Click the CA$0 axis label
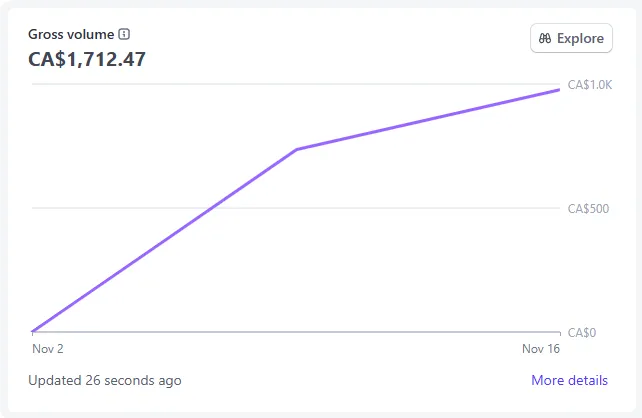Screen dimensions: 642x418 (581, 332)
